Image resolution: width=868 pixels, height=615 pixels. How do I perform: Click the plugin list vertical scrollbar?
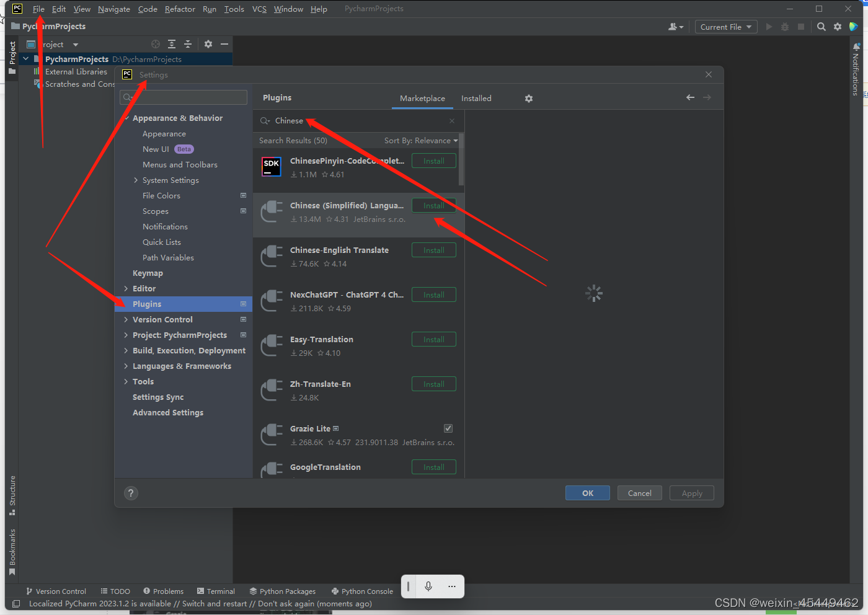(461, 159)
